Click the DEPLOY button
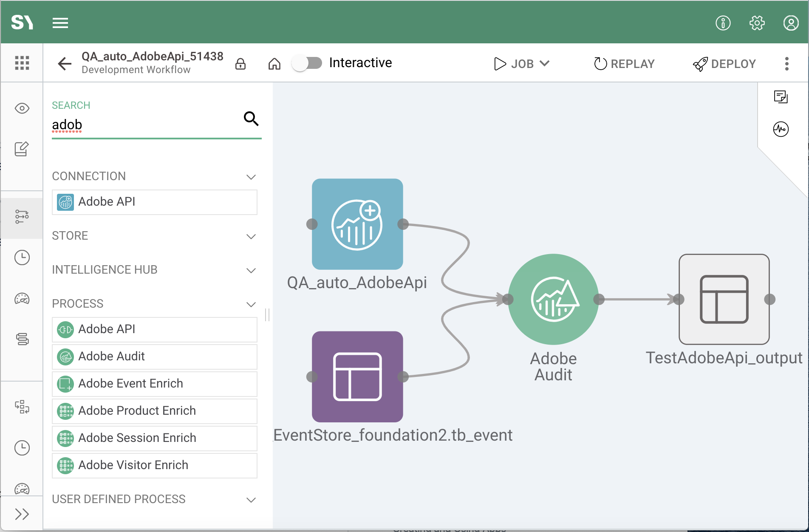809x532 pixels. [x=724, y=64]
